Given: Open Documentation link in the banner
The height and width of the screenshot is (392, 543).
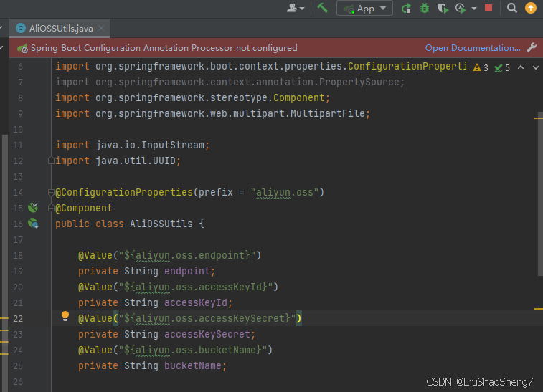Looking at the screenshot, I should click(x=473, y=48).
